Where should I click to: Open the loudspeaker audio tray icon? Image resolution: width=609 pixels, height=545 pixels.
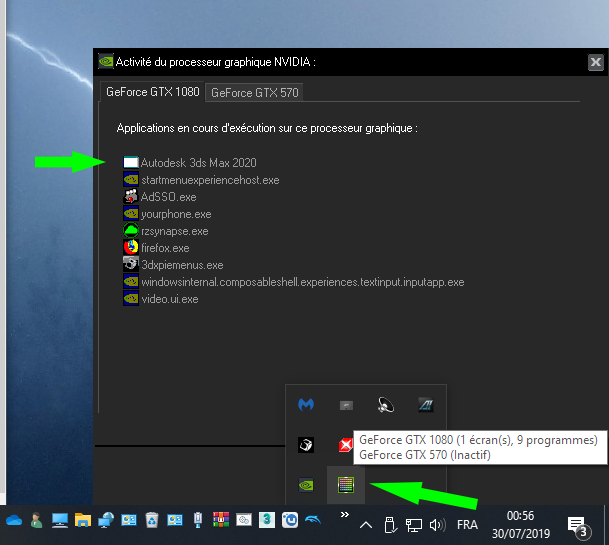(x=386, y=405)
